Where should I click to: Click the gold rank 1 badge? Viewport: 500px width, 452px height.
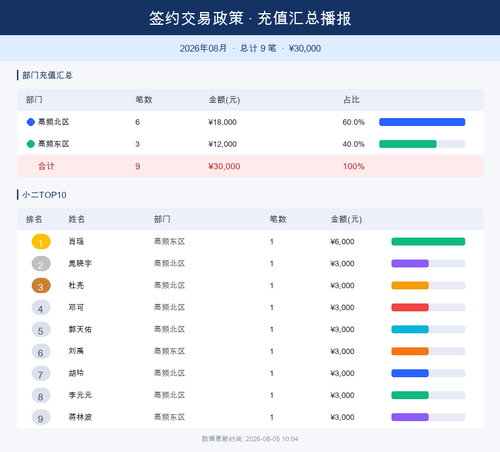(x=41, y=242)
